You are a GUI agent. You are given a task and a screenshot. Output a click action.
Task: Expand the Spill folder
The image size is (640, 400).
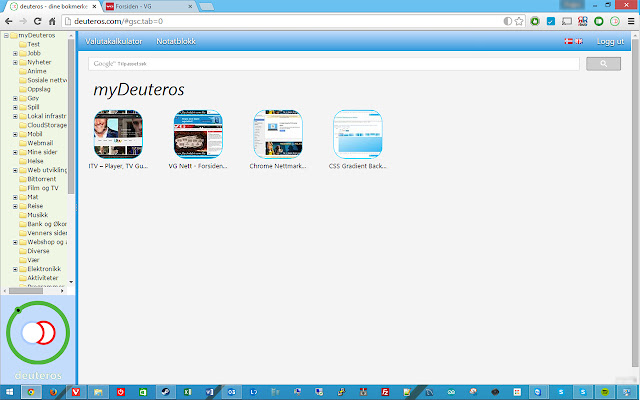point(15,107)
